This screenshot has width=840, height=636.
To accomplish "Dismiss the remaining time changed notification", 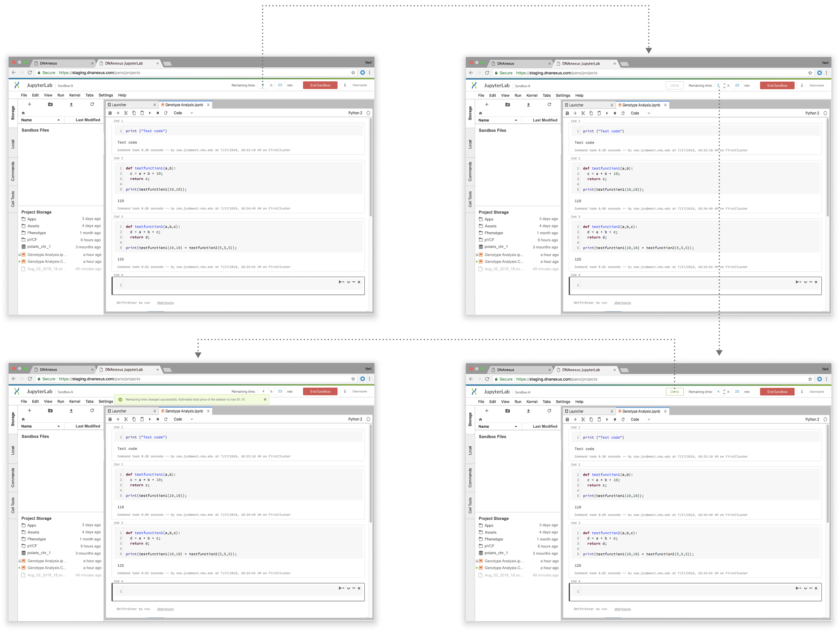I will pyautogui.click(x=265, y=399).
